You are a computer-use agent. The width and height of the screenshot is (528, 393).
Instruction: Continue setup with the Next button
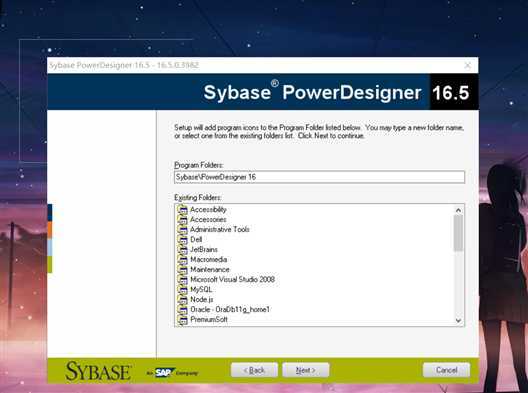(305, 370)
